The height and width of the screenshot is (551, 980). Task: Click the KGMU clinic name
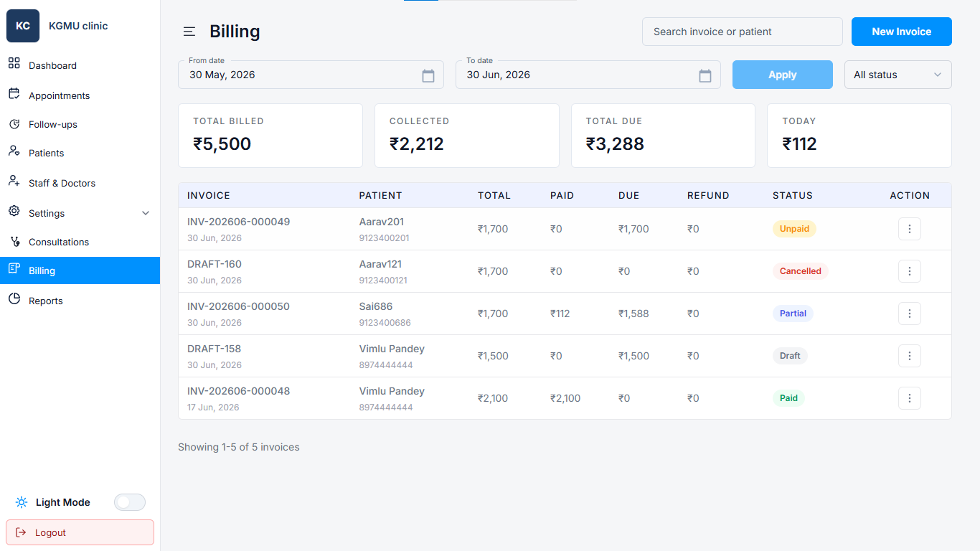pyautogui.click(x=78, y=26)
